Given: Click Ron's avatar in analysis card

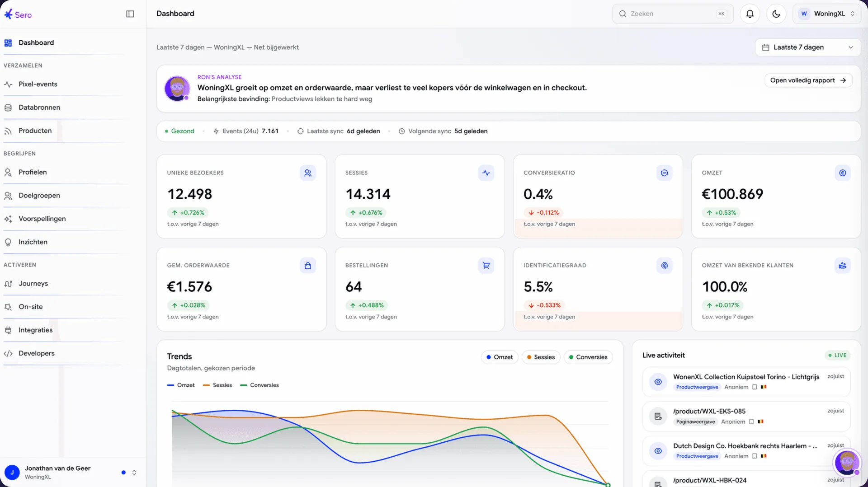Looking at the screenshot, I should (177, 88).
